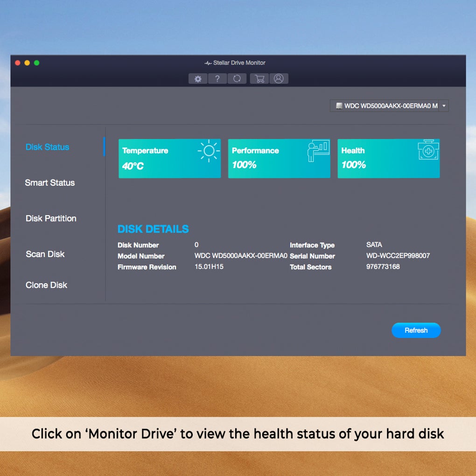This screenshot has height=476, width=476.
Task: Click the Interface Type label
Action: 312,245
